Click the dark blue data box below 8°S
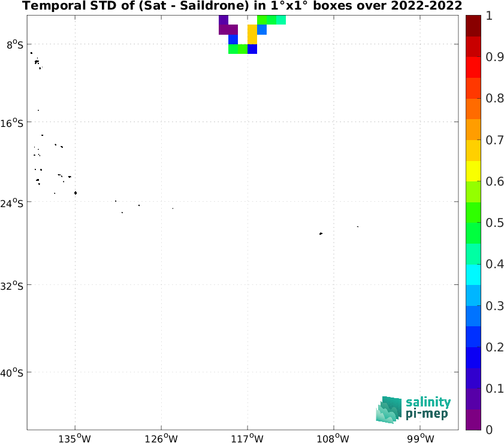Viewport: 504px width, 443px height. [x=252, y=49]
